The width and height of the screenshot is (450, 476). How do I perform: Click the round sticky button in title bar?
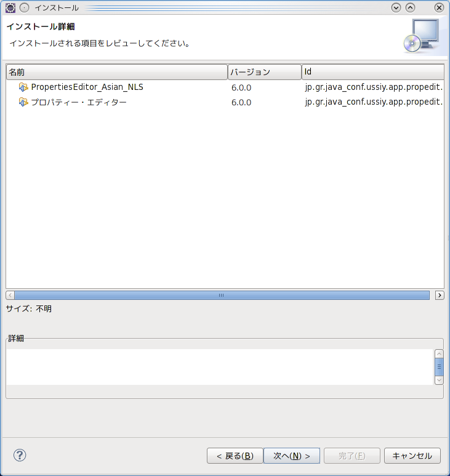[x=24, y=7]
